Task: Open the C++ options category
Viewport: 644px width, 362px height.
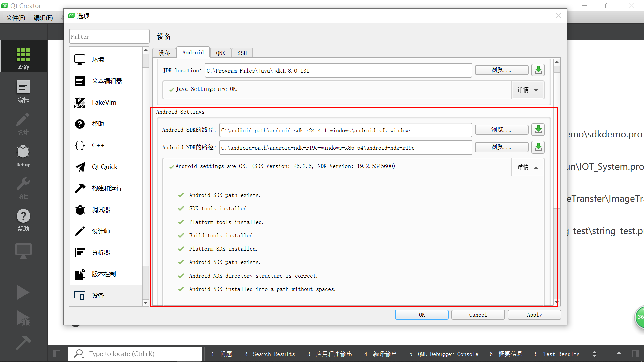Action: tap(106, 145)
